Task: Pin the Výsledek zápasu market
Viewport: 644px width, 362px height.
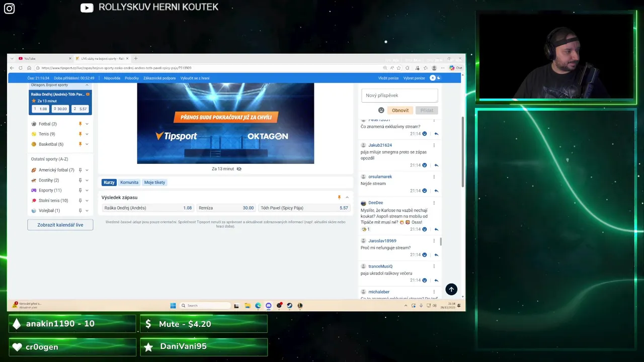Action: tap(339, 198)
